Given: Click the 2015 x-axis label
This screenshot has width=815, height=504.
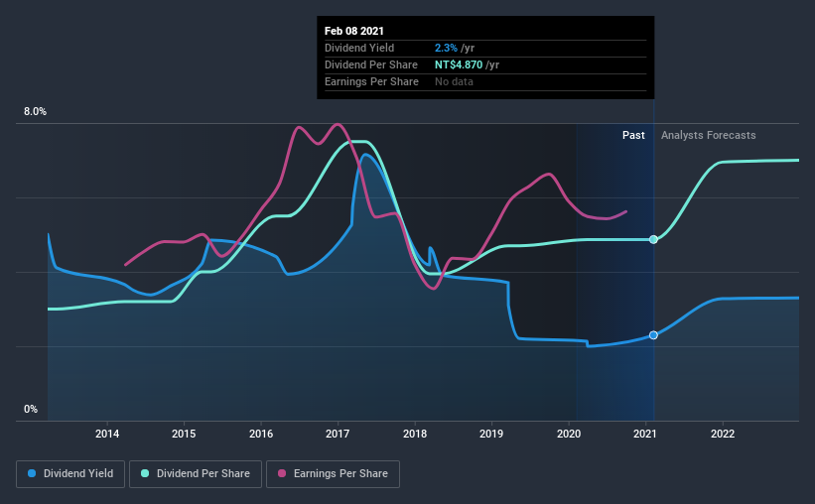Looking at the screenshot, I should (184, 434).
